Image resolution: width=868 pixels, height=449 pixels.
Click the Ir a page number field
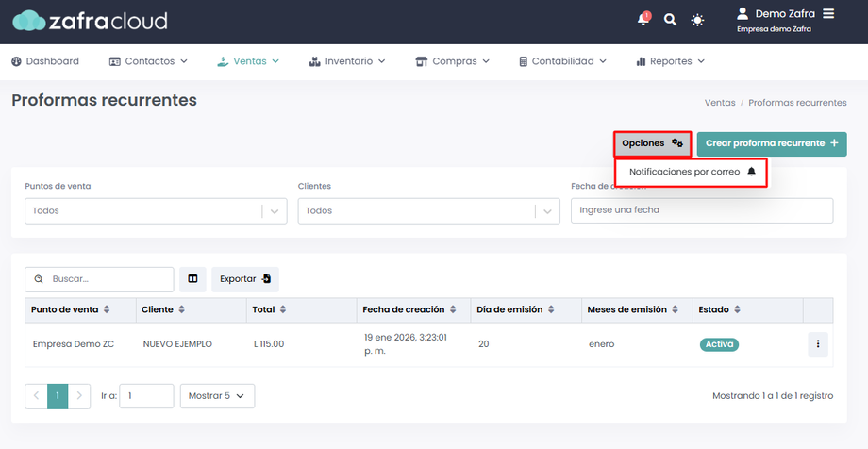coord(146,396)
